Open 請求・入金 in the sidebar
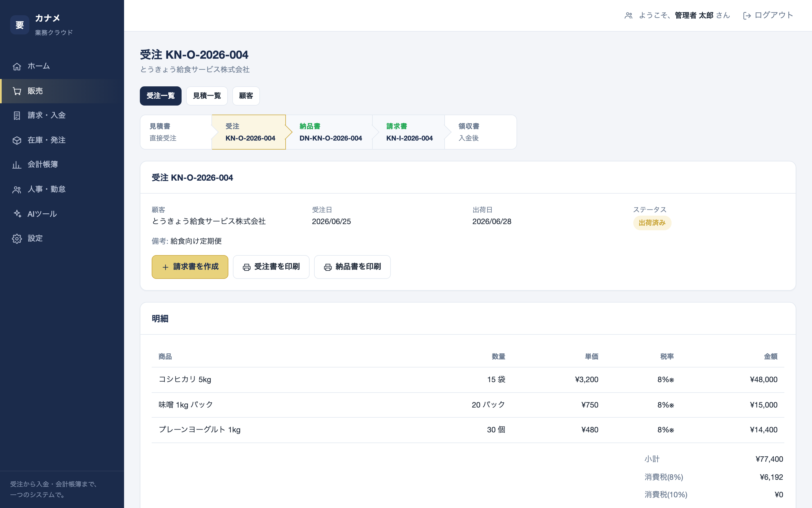This screenshot has height=508, width=812. click(62, 116)
